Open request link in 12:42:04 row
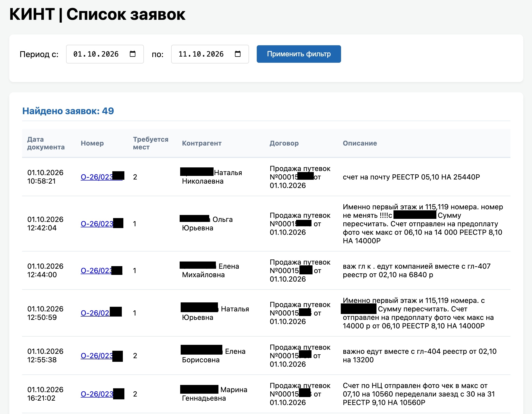This screenshot has height=414, width=532. click(102, 224)
